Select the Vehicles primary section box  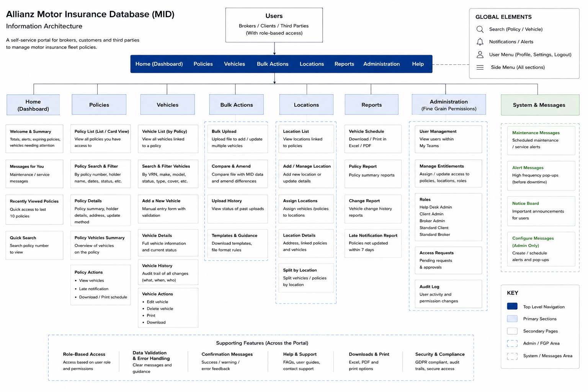[x=168, y=105]
